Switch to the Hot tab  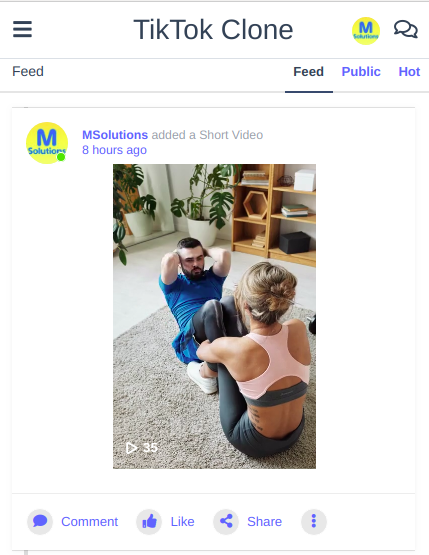pos(409,72)
